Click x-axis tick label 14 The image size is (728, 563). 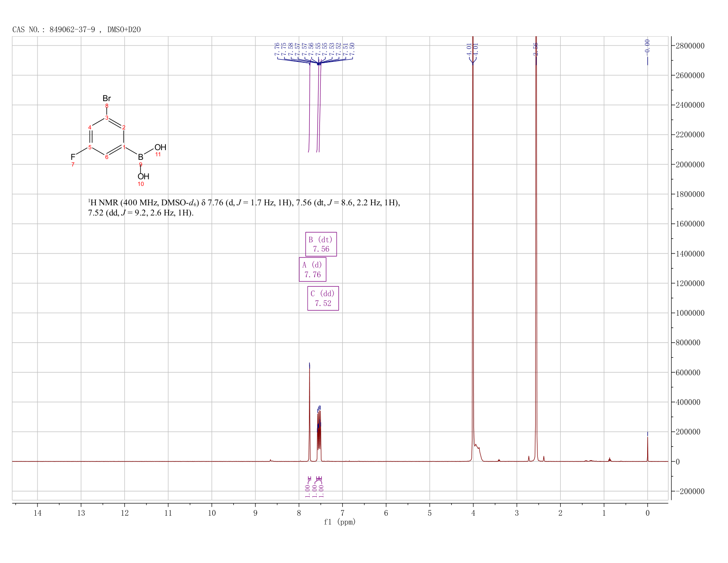pyautogui.click(x=38, y=513)
